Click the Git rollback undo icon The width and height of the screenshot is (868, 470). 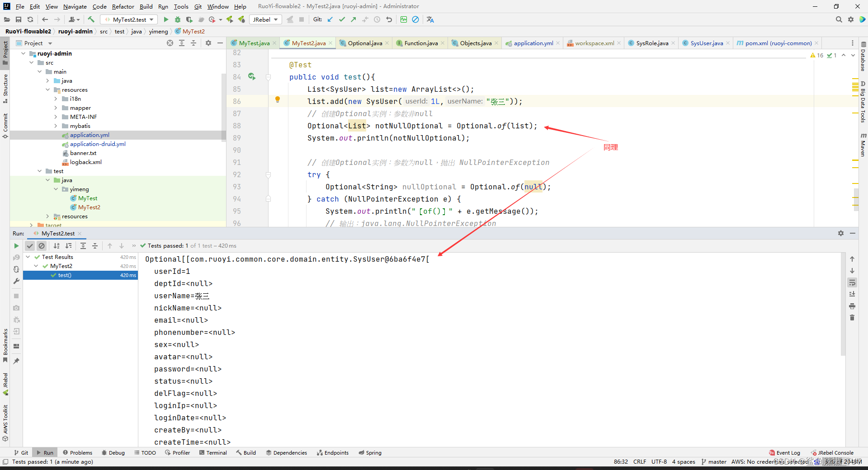(389, 19)
